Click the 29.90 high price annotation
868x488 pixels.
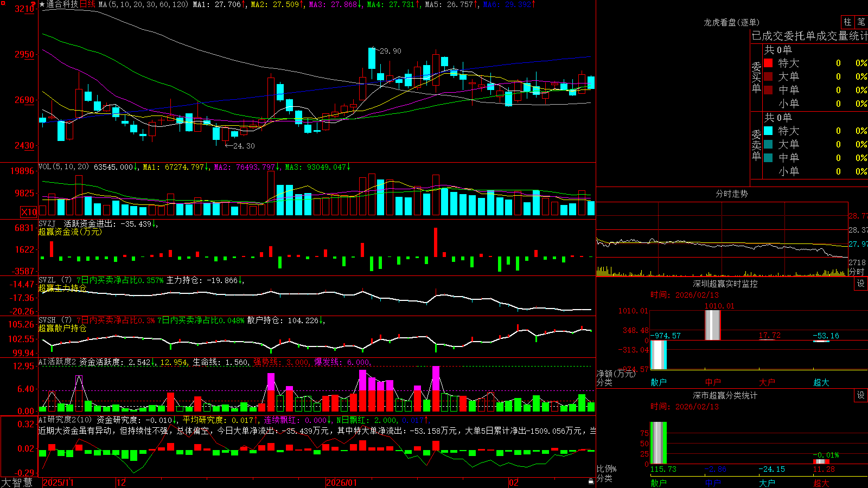point(391,51)
